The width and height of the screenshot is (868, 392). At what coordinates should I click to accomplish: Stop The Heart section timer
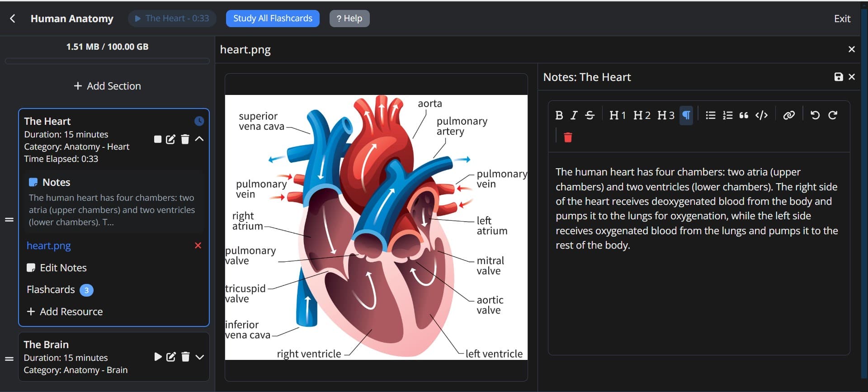(x=158, y=139)
